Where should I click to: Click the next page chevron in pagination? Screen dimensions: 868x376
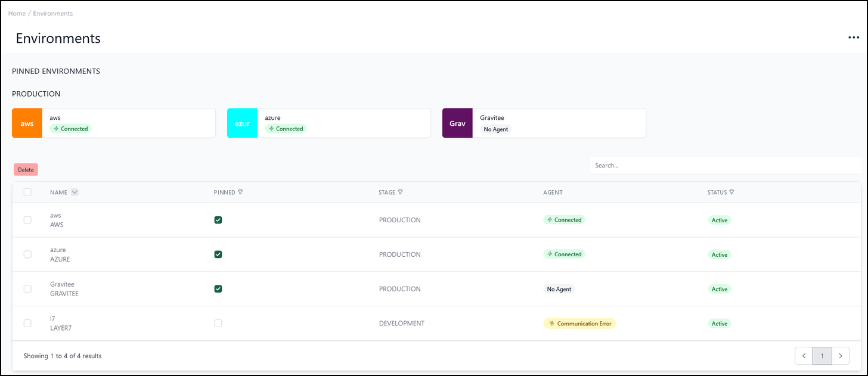(x=841, y=355)
